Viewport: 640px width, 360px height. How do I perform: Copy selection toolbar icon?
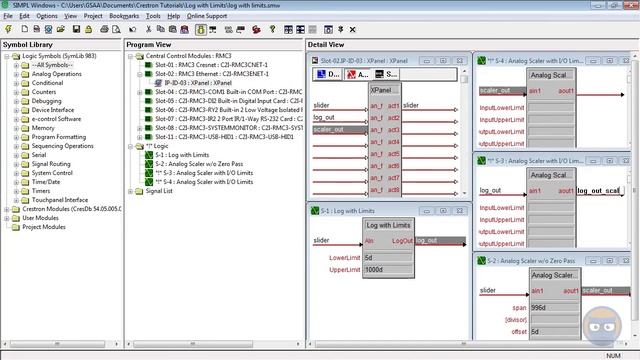(161, 29)
